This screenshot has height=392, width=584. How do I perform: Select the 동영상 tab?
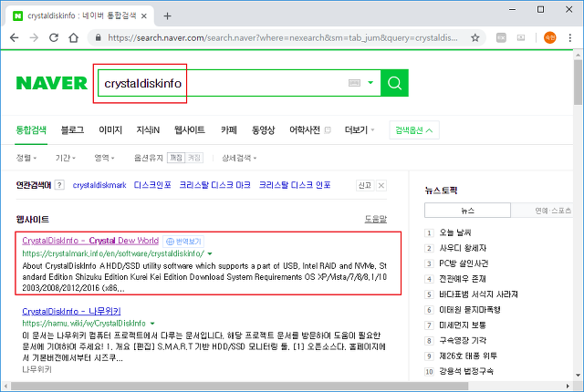click(263, 129)
